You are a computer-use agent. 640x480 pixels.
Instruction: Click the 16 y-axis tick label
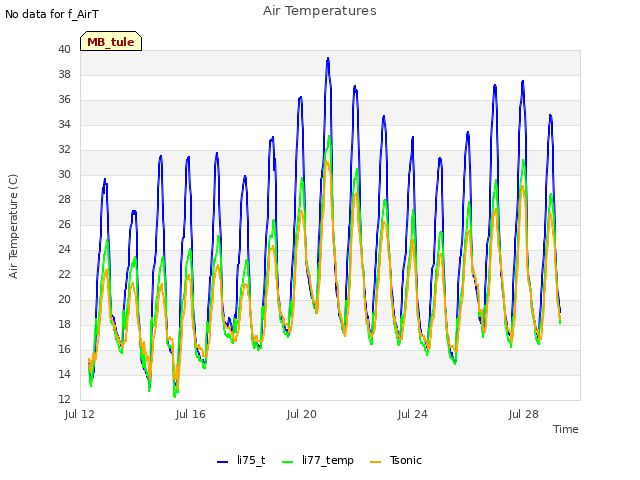64,349
